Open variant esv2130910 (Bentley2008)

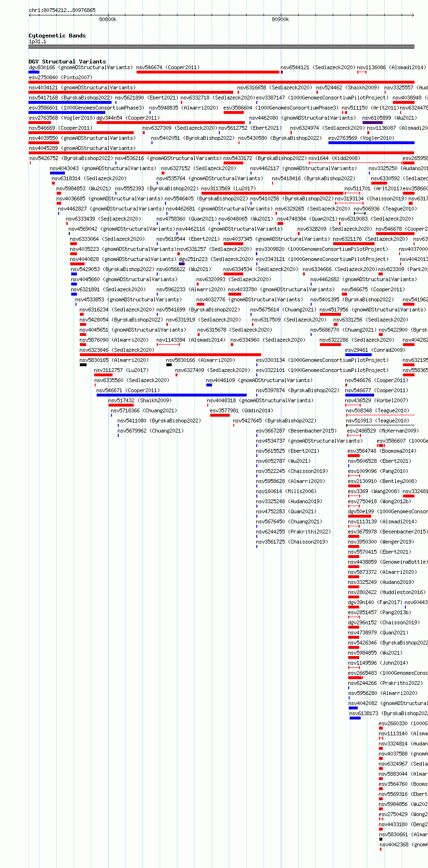coord(382,482)
